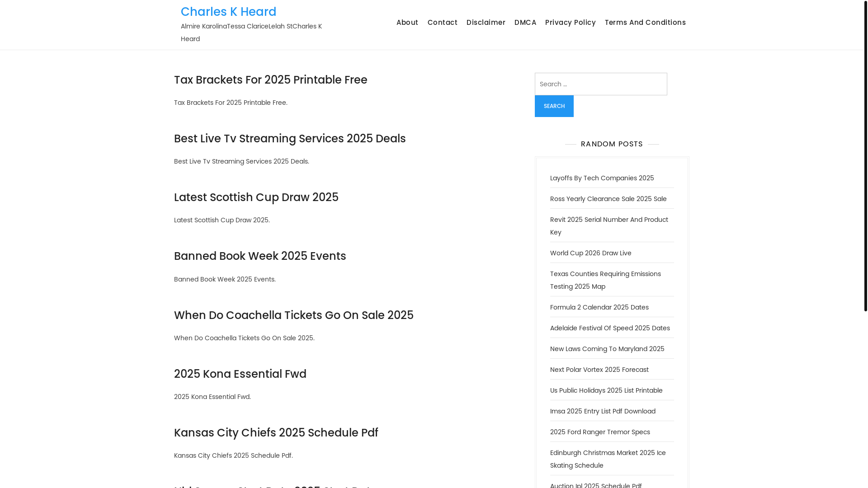Click 'When Do Coachella Tickets Go On Sale 2025.' excerpt

click(244, 338)
